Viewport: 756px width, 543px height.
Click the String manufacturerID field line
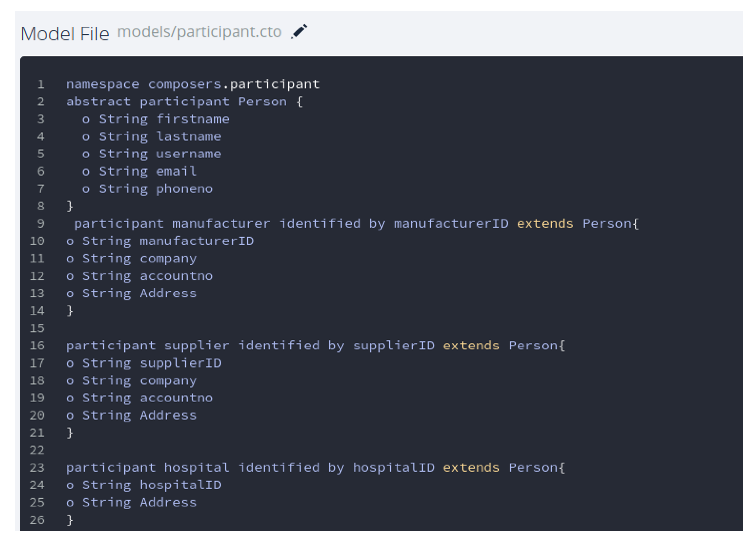pos(160,241)
